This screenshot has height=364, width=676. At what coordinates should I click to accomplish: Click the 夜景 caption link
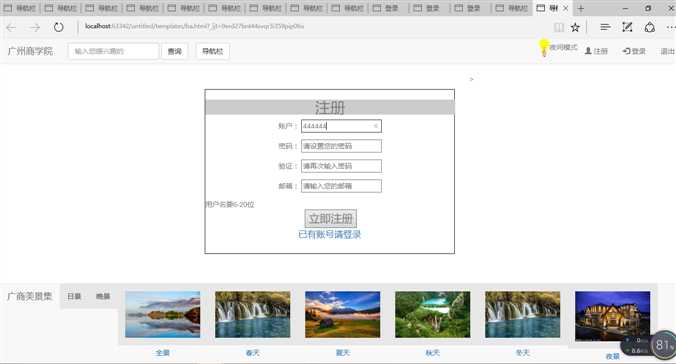[x=613, y=356]
